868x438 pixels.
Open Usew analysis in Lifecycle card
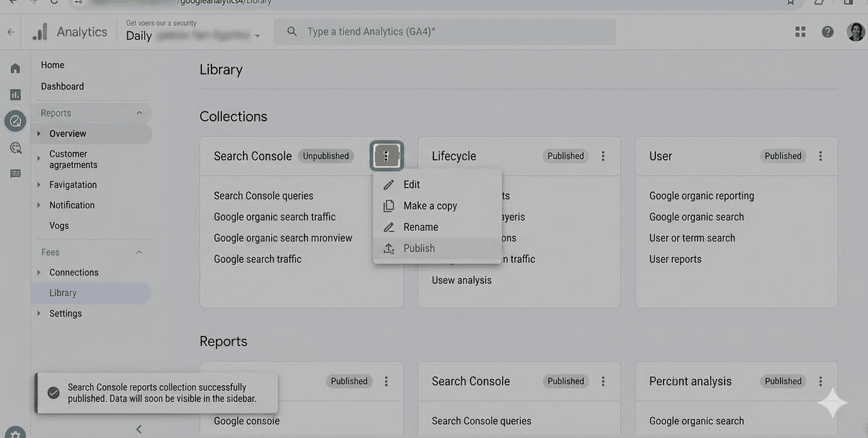(x=462, y=280)
